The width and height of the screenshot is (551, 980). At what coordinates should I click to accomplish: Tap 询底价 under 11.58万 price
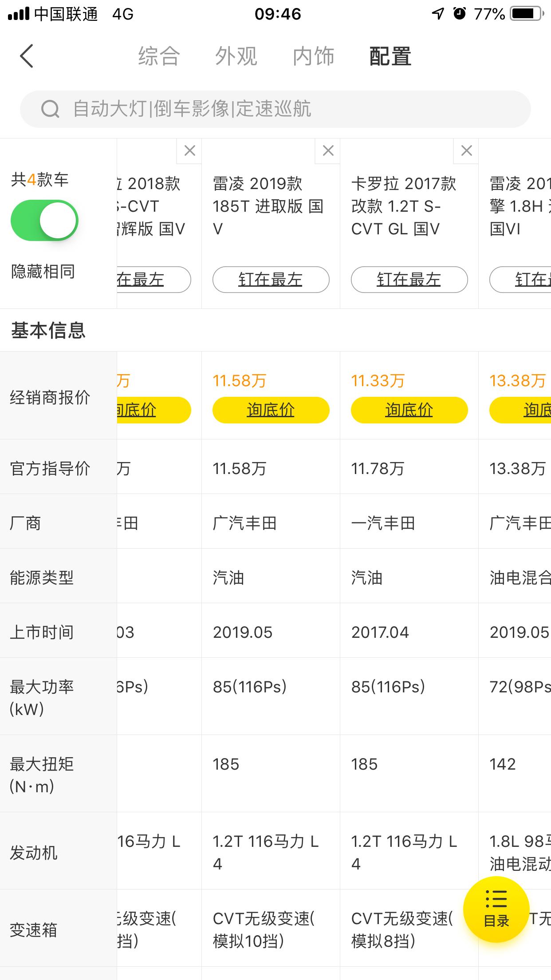point(271,410)
